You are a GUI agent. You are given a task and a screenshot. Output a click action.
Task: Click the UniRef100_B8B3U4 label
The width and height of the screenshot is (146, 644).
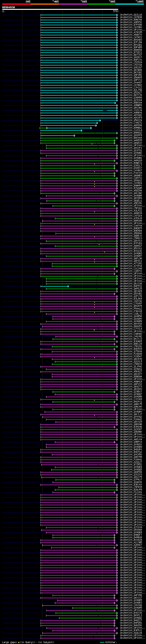131,103
